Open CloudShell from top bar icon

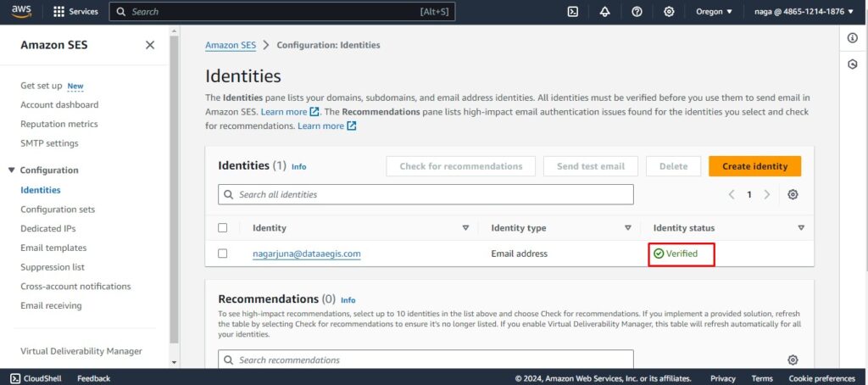pyautogui.click(x=573, y=12)
